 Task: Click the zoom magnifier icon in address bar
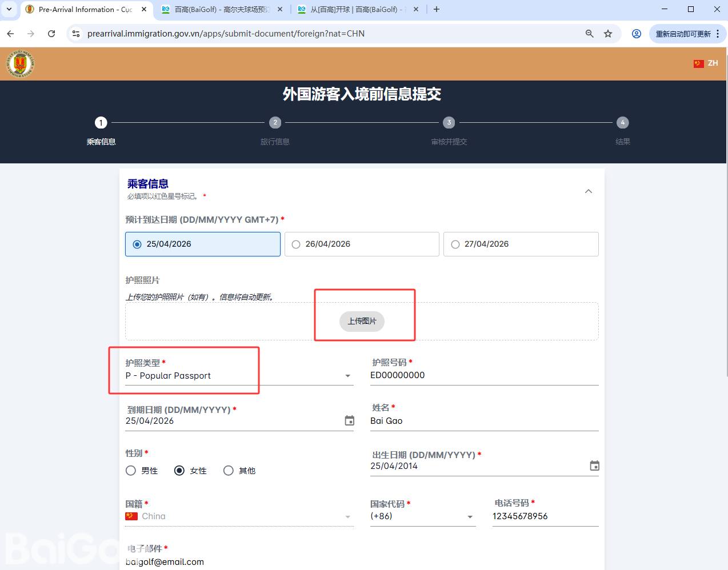point(590,34)
